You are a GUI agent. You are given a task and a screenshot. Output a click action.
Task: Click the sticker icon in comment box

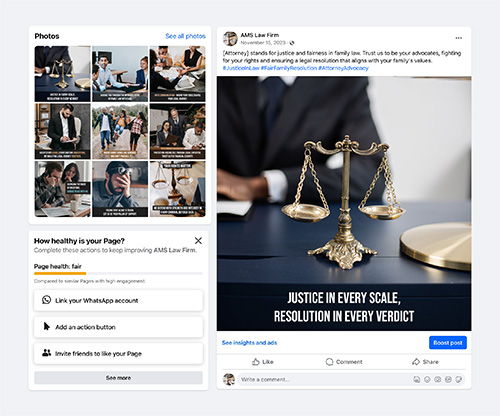click(459, 379)
